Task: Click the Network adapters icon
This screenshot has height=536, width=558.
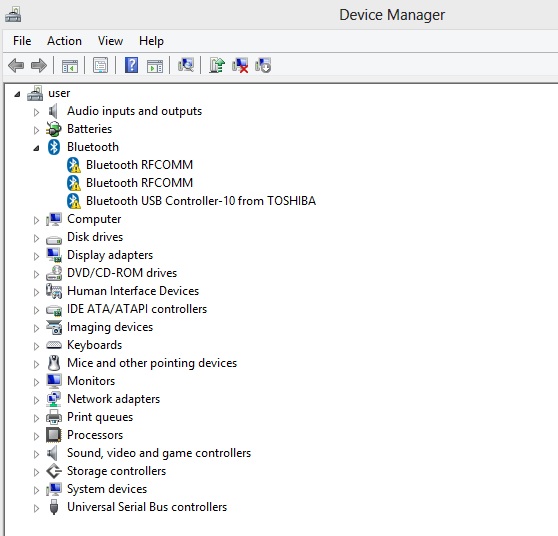Action: pyautogui.click(x=54, y=399)
